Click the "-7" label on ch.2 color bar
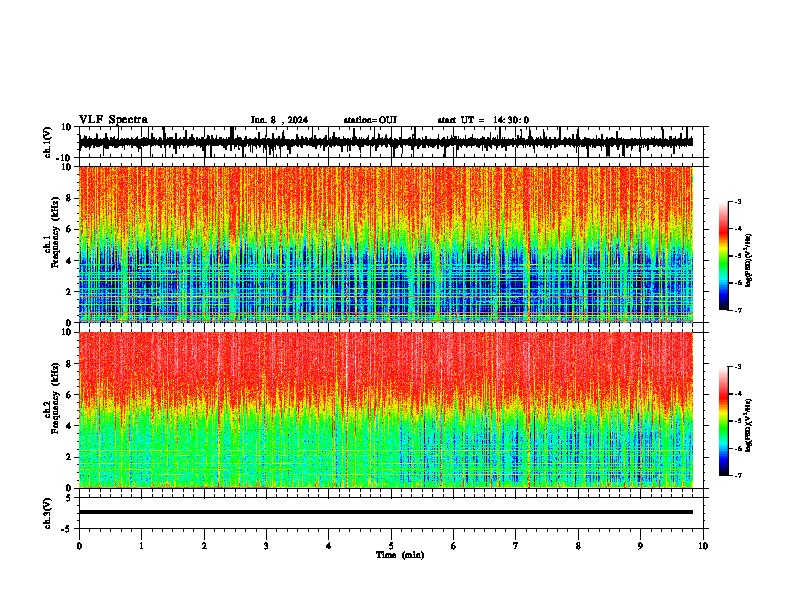 point(738,476)
